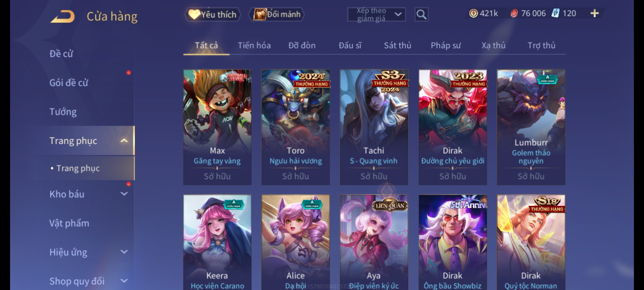
Task: Tap the plus icon to add currency
Action: point(595,13)
